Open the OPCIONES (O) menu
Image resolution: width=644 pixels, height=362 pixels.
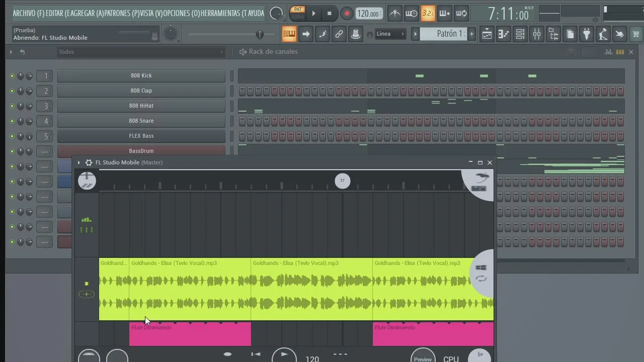tap(181, 13)
